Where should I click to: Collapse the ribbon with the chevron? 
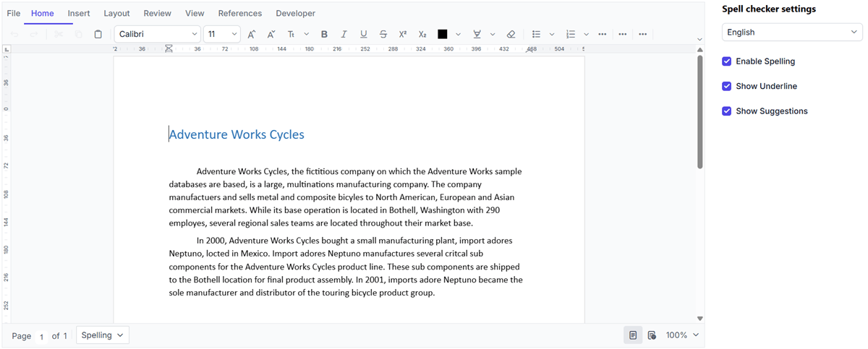[x=699, y=40]
